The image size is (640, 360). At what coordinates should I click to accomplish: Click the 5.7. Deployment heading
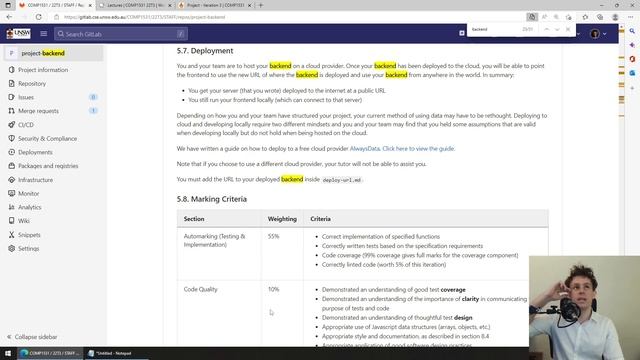[205, 51]
